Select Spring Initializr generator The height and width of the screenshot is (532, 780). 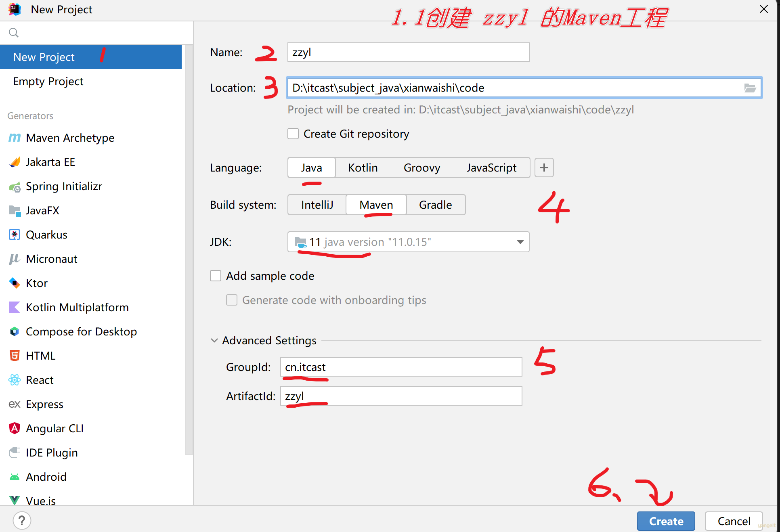coord(91,186)
